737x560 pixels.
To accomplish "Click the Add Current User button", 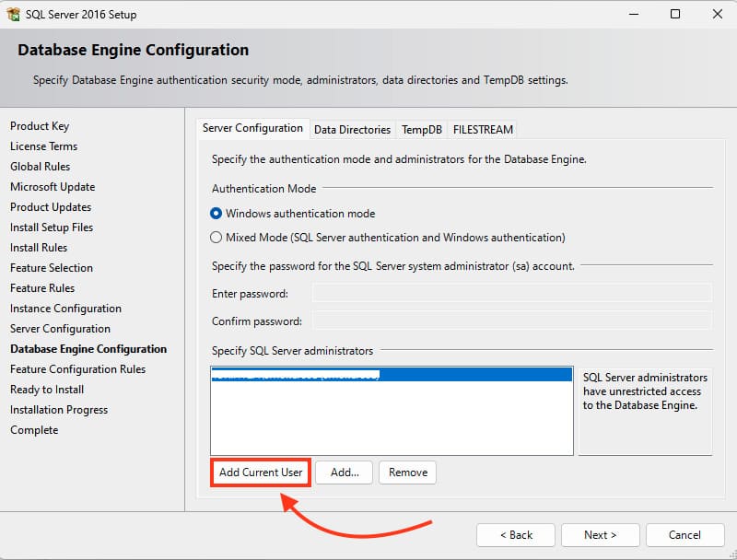I will 261,472.
